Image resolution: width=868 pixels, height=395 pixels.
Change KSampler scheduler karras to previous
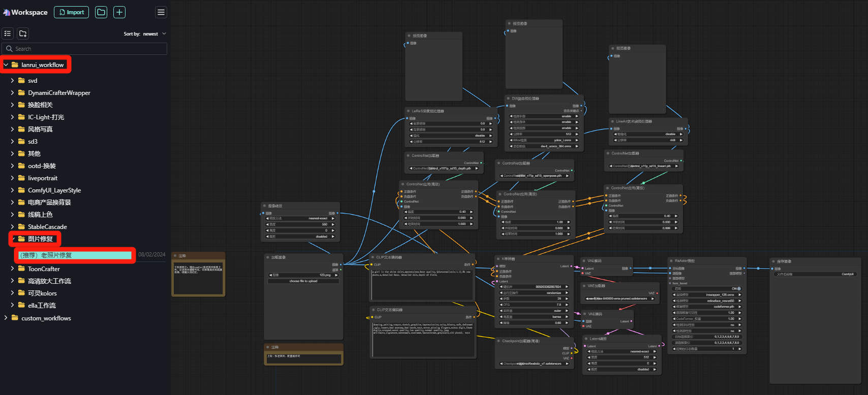point(500,317)
